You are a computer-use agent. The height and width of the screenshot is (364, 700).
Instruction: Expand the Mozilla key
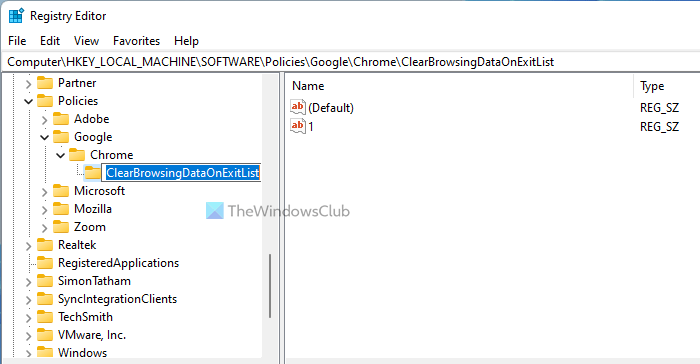44,209
